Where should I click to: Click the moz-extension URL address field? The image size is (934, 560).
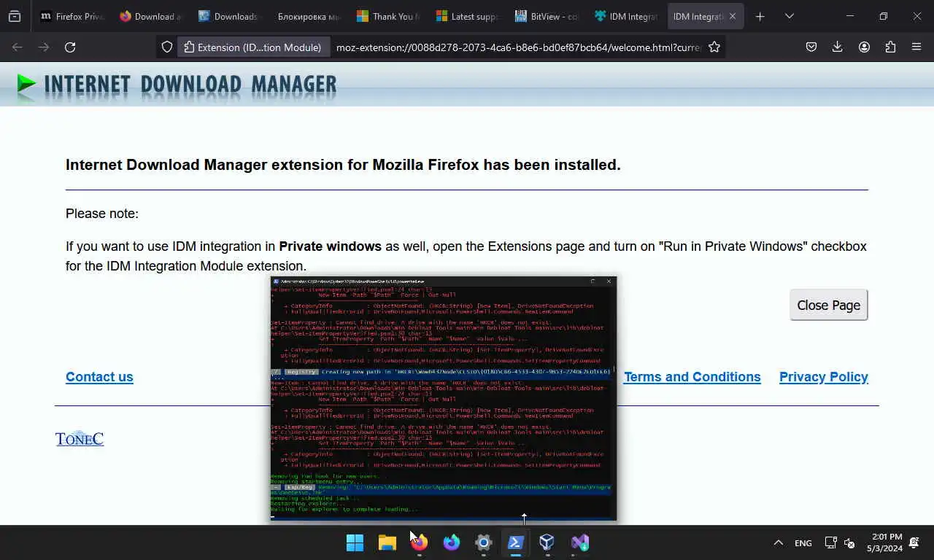click(518, 47)
